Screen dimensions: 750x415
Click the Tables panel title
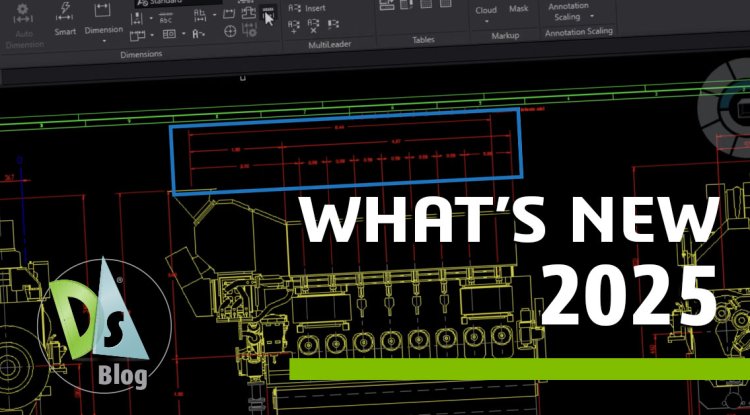423,41
